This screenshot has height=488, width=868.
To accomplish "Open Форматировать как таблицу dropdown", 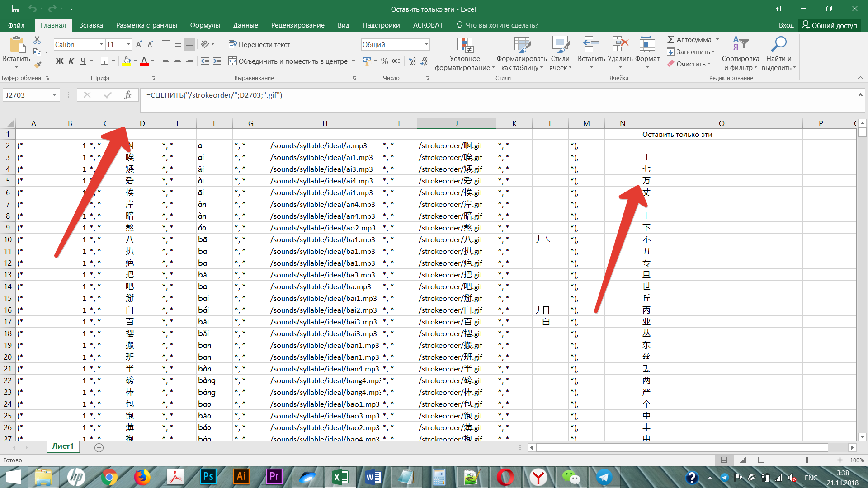I will pos(522,54).
